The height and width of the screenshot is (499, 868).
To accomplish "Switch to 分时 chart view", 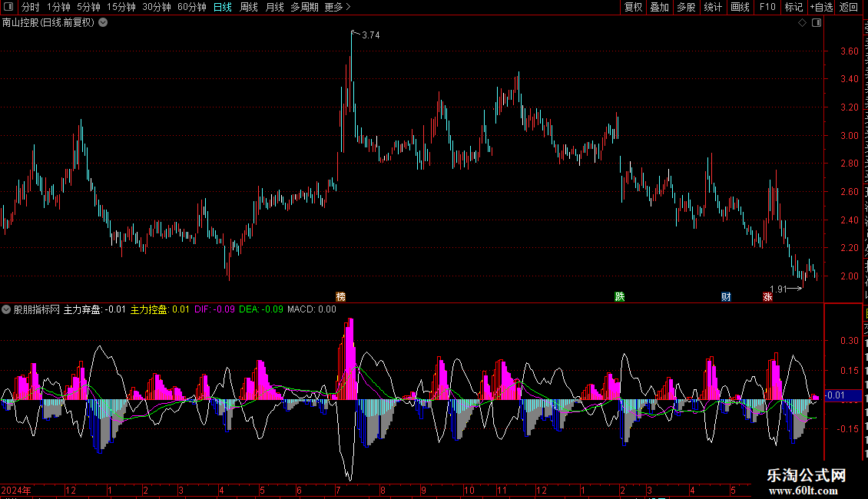I will tap(31, 7).
